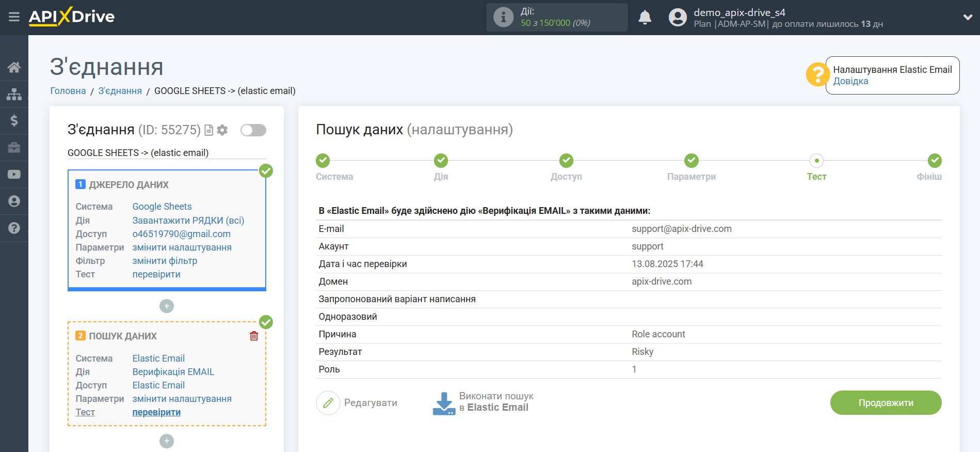Open connection settings gear icon
This screenshot has width=980, height=452.
[222, 130]
